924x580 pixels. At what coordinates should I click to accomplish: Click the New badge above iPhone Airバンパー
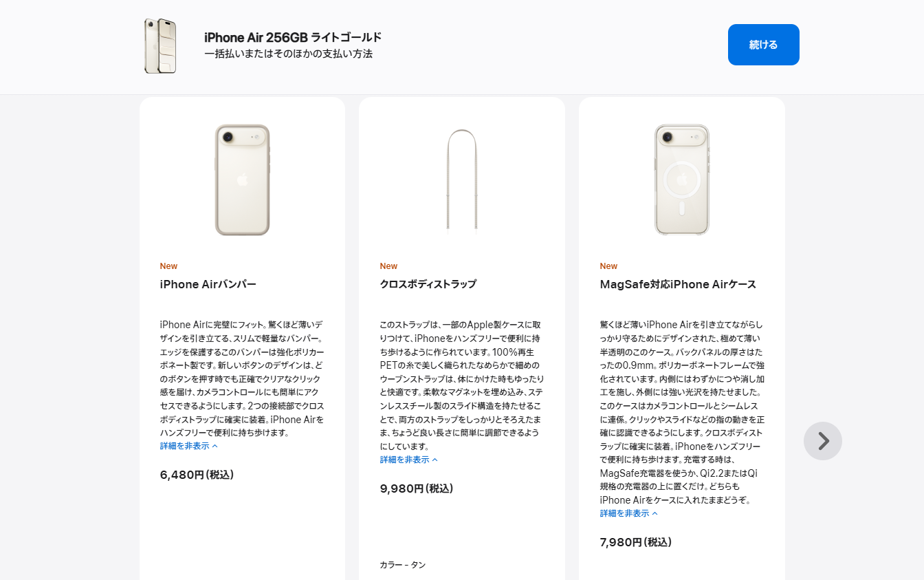[168, 266]
